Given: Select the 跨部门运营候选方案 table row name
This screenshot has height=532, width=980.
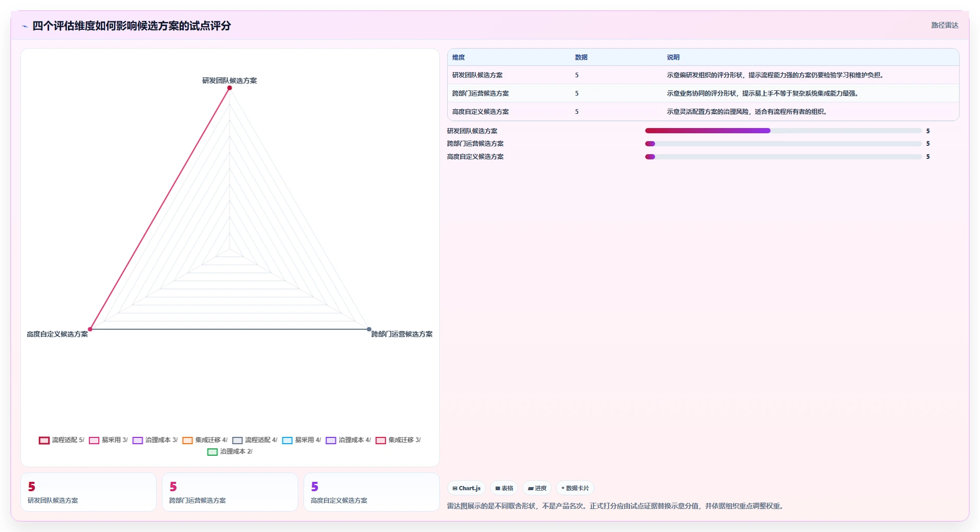Looking at the screenshot, I should [x=481, y=94].
